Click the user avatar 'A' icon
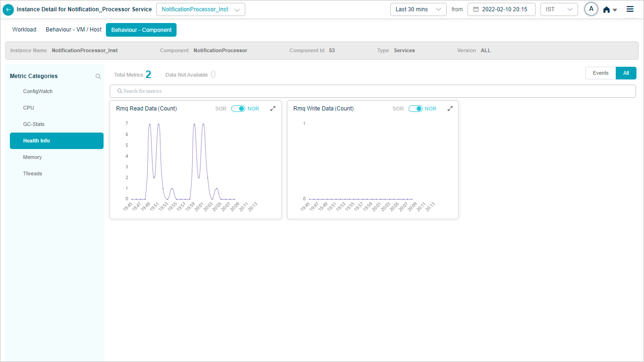644x362 pixels. pos(591,9)
